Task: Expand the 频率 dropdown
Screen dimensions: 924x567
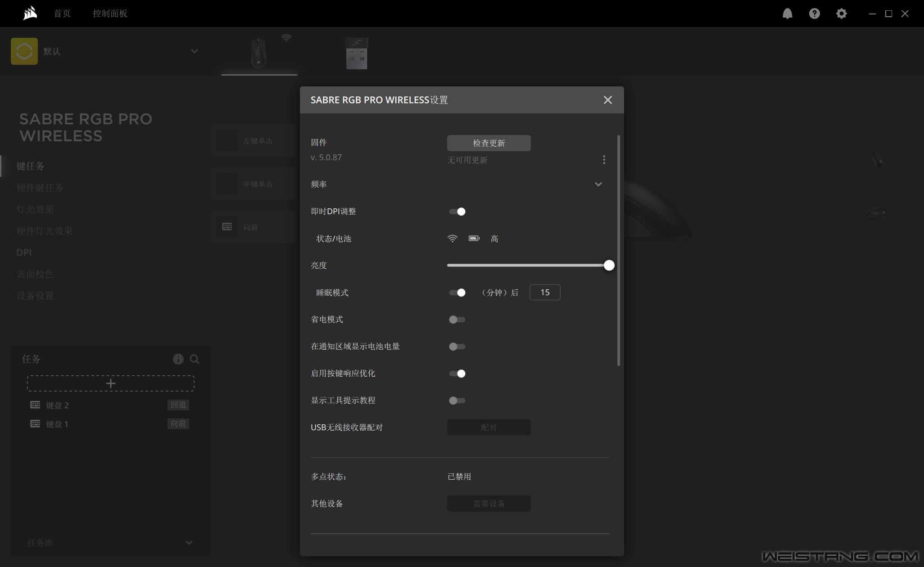Action: click(x=598, y=184)
